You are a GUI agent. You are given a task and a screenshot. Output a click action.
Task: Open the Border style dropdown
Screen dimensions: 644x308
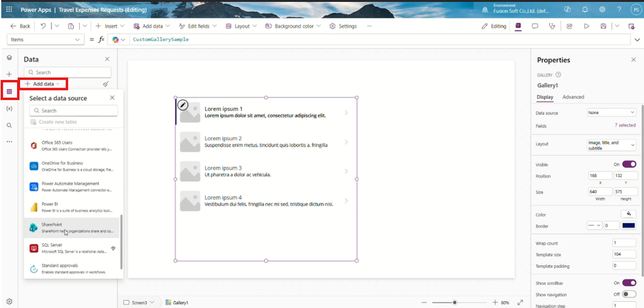click(594, 225)
